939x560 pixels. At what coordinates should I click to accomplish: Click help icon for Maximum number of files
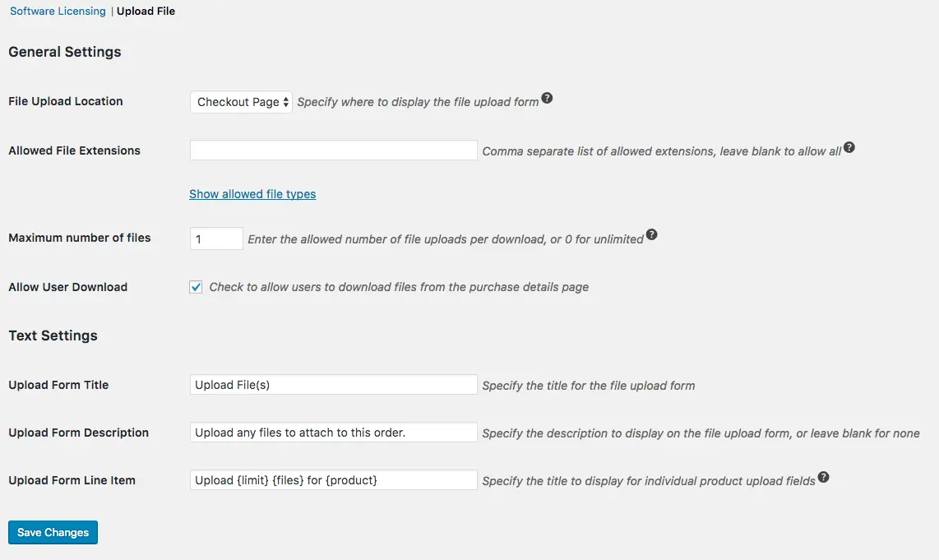click(651, 235)
